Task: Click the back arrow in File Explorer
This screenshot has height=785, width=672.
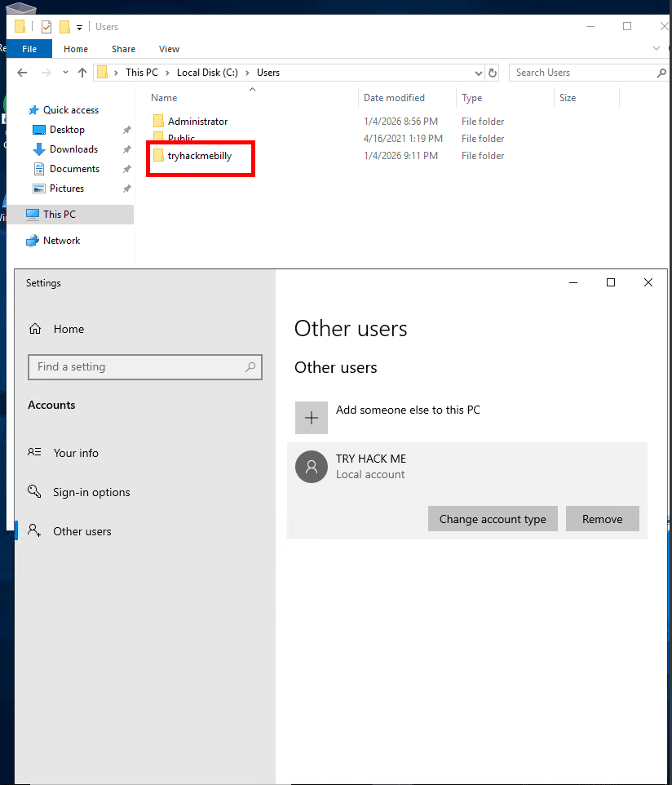Action: point(23,73)
